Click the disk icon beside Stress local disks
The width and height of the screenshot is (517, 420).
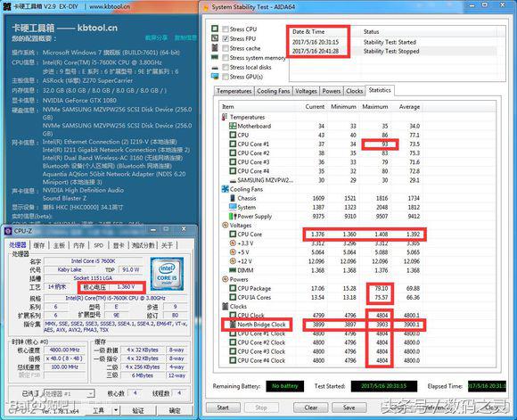tap(215, 68)
